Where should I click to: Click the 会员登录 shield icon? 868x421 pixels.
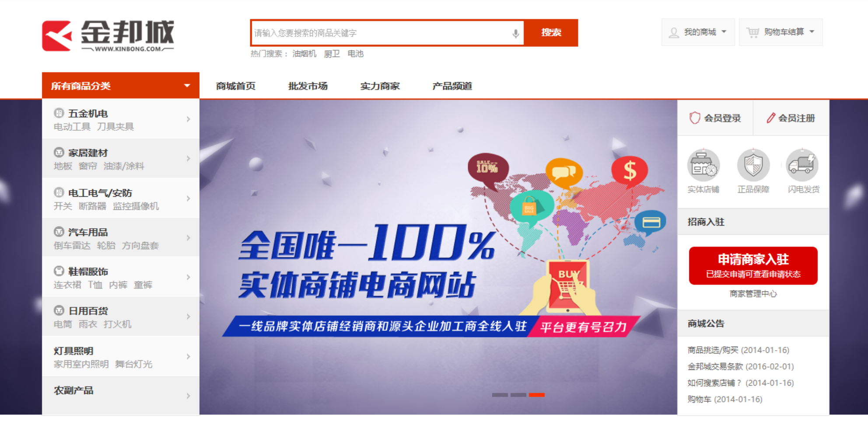[x=695, y=118]
